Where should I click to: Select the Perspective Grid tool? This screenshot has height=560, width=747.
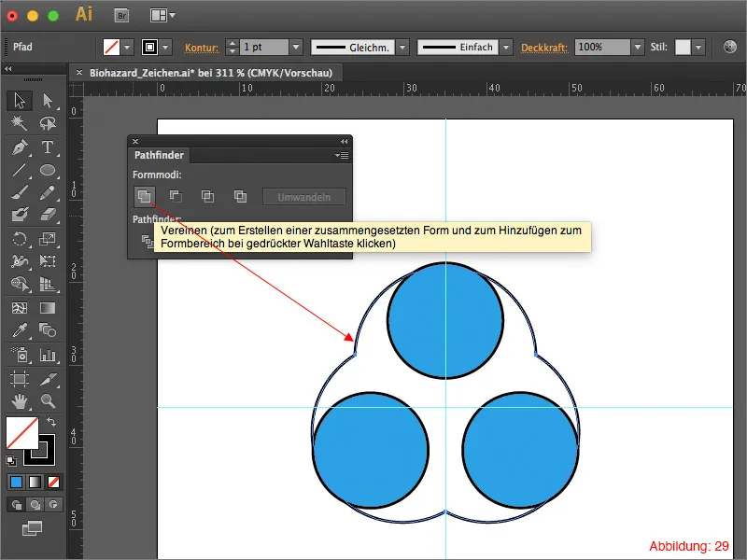[x=48, y=285]
